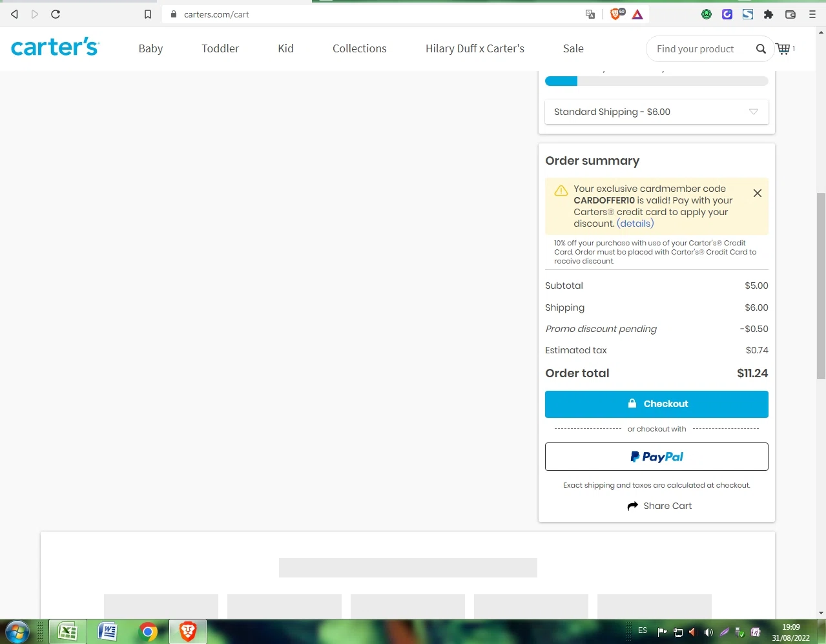The width and height of the screenshot is (826, 644).
Task: Click the purple C extension icon
Action: click(727, 14)
